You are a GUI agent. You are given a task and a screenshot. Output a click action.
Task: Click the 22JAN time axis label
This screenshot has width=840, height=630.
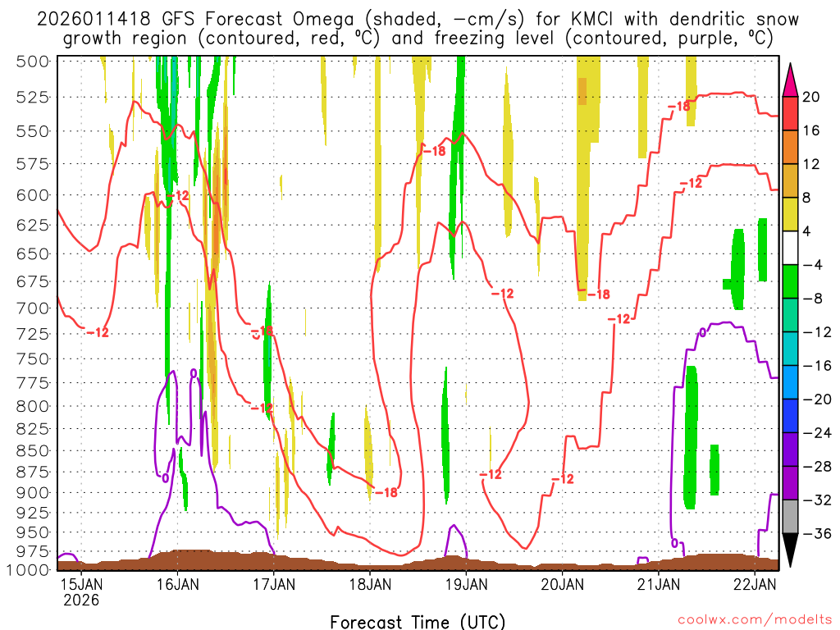[755, 584]
